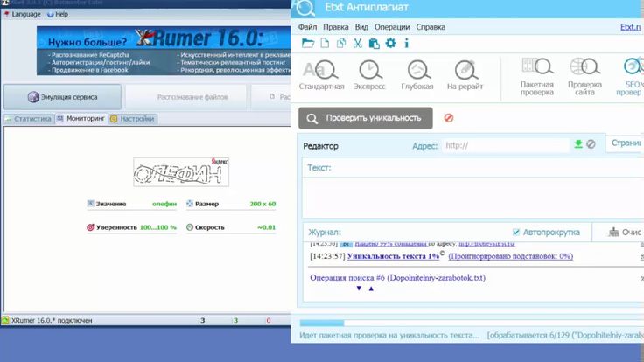Open Справка menu

430,27
